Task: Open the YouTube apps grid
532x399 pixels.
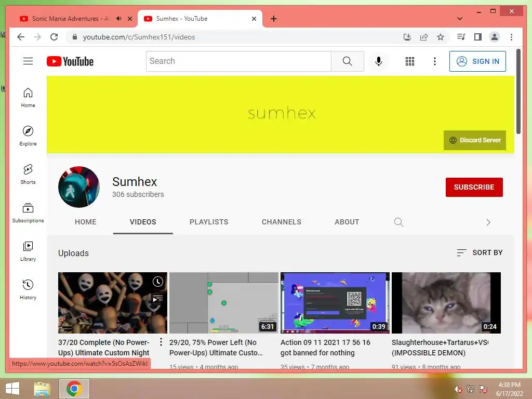Action: tap(409, 61)
